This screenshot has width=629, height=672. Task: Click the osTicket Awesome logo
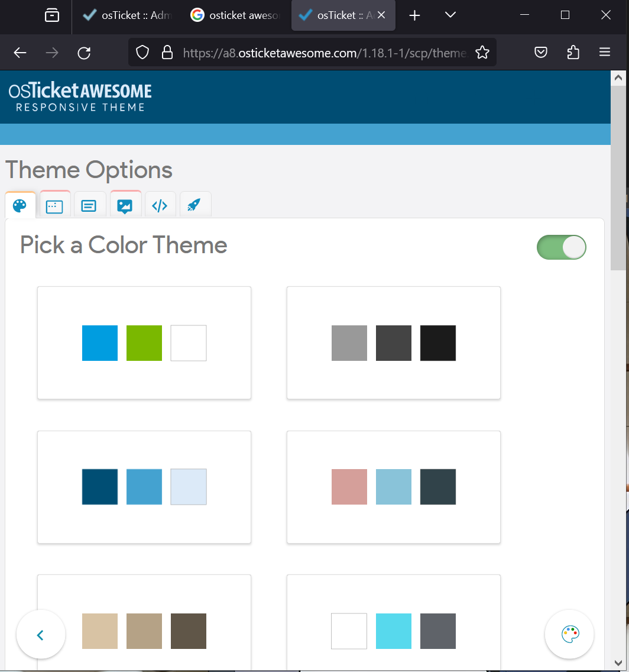(x=80, y=98)
